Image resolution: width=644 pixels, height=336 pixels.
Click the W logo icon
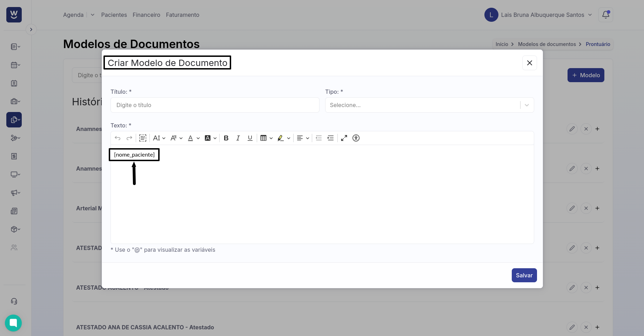click(14, 15)
